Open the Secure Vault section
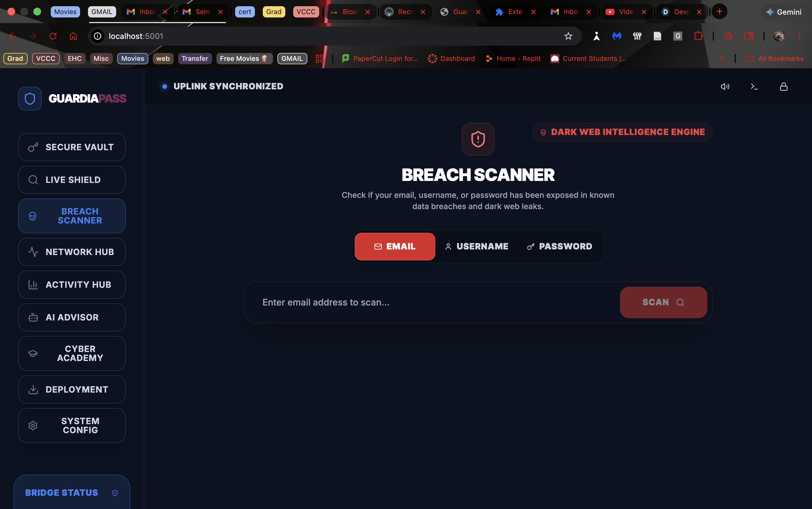 pyautogui.click(x=72, y=147)
